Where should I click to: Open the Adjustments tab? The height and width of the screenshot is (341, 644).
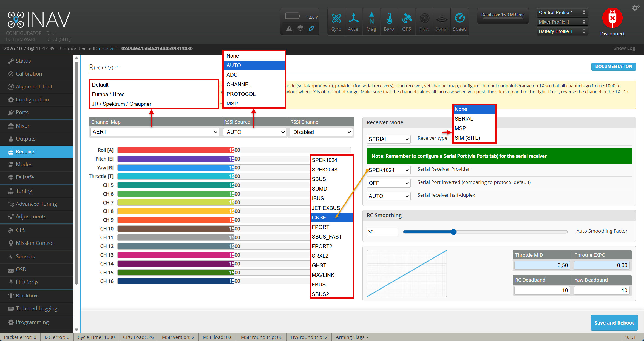click(37, 216)
